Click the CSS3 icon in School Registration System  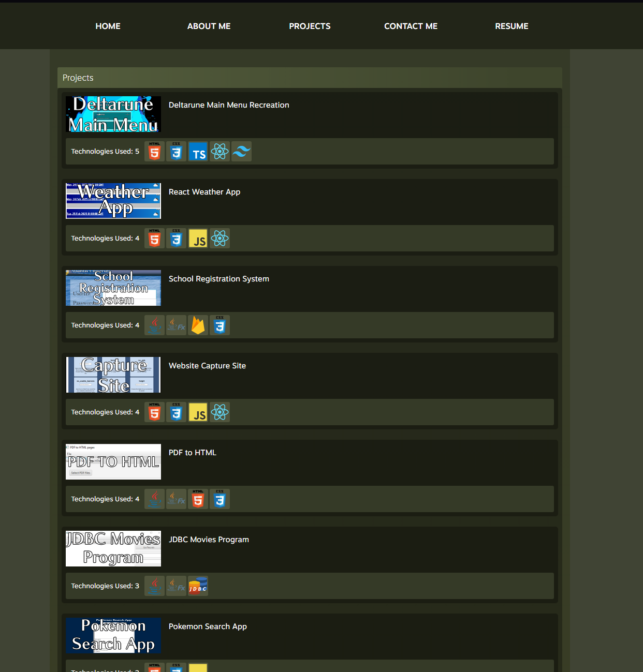point(220,325)
